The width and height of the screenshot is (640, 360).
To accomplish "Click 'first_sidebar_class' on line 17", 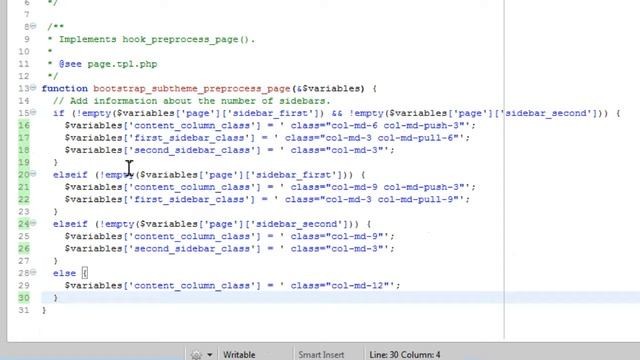I will pos(189,138).
